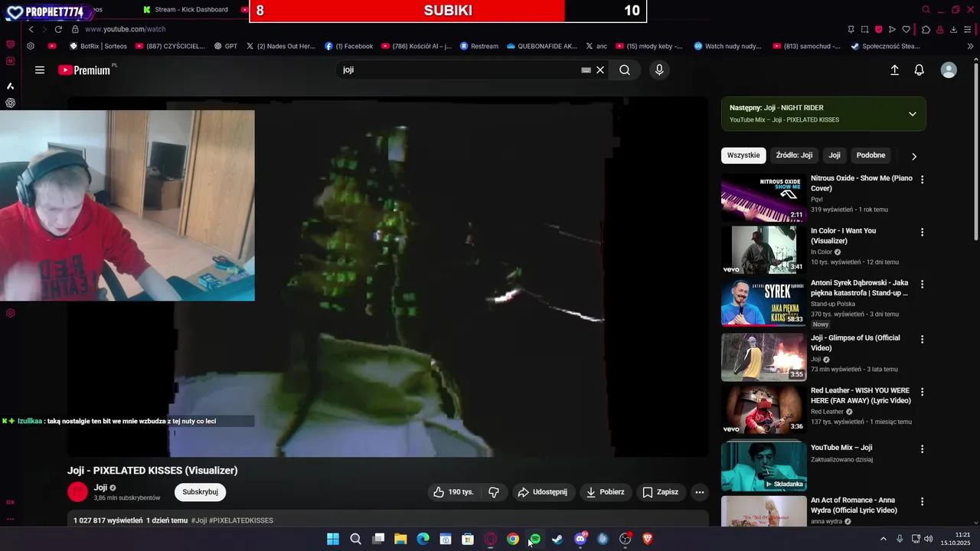Open Spotify from the taskbar

pyautogui.click(x=535, y=539)
